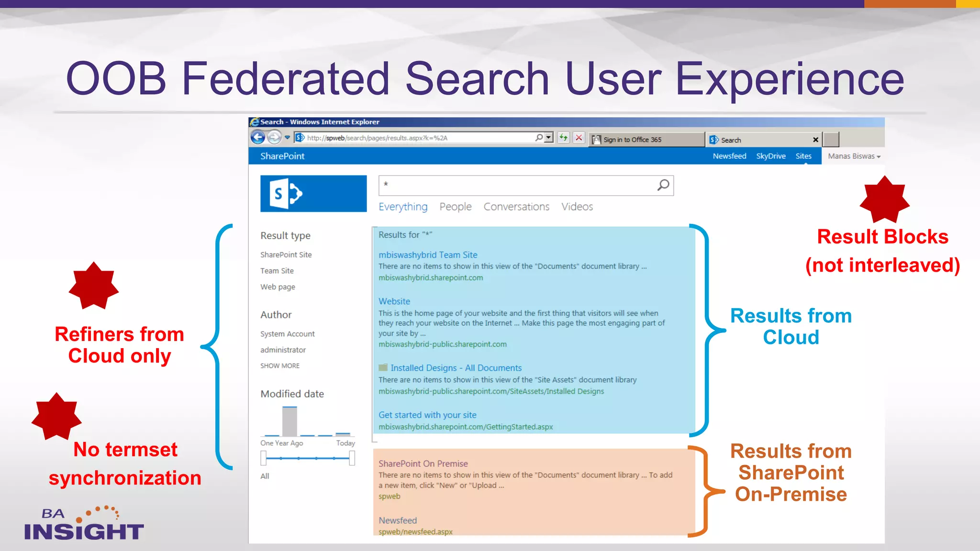Click the folder icon beside Installed Designs
The image size is (980, 551).
pyautogui.click(x=383, y=367)
